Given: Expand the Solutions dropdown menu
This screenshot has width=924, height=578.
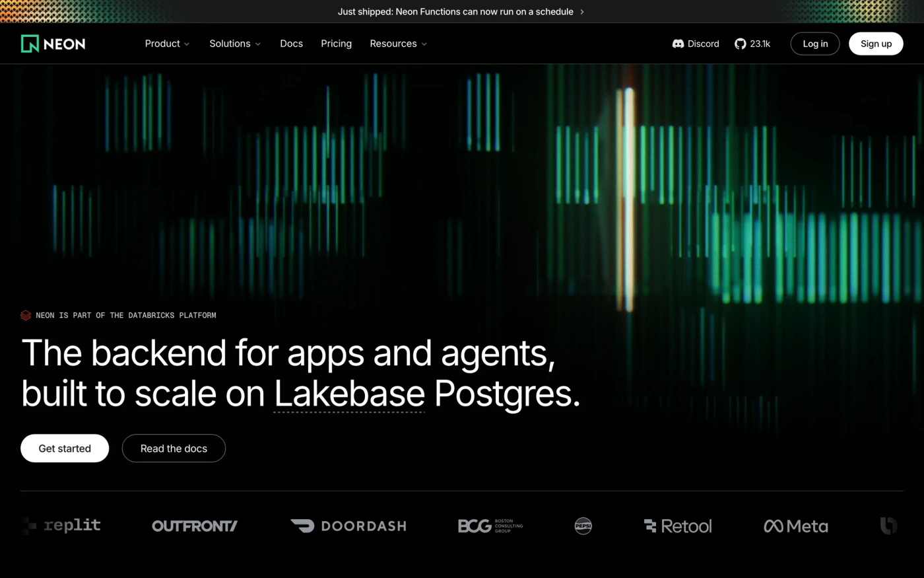Looking at the screenshot, I should [x=235, y=44].
